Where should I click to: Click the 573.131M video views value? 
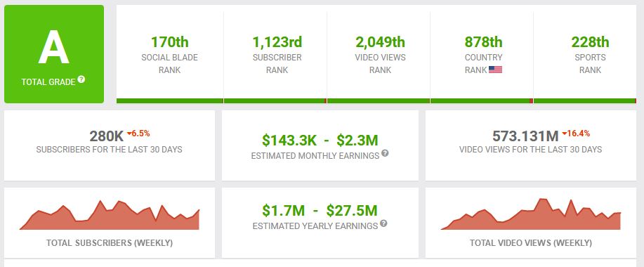pyautogui.click(x=525, y=136)
